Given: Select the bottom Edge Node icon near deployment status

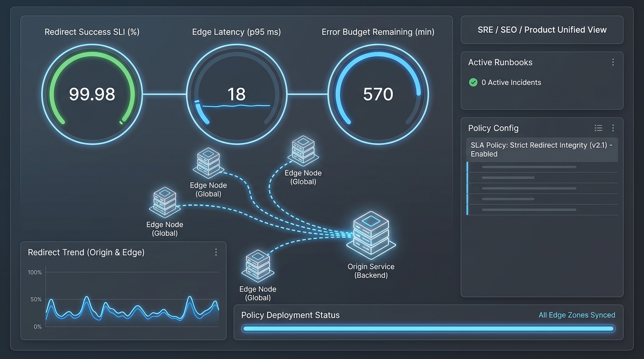Looking at the screenshot, I should click(257, 266).
